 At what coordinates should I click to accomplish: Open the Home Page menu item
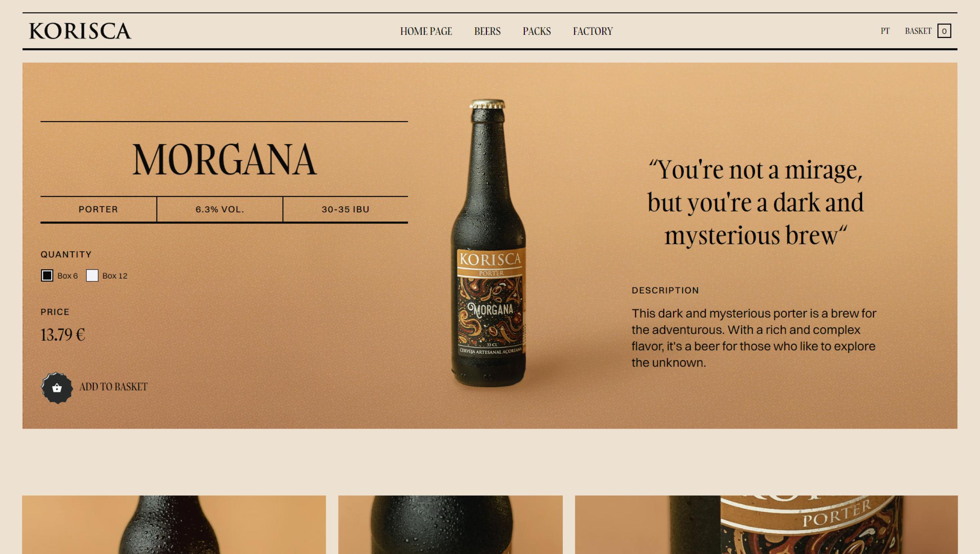[x=426, y=31]
